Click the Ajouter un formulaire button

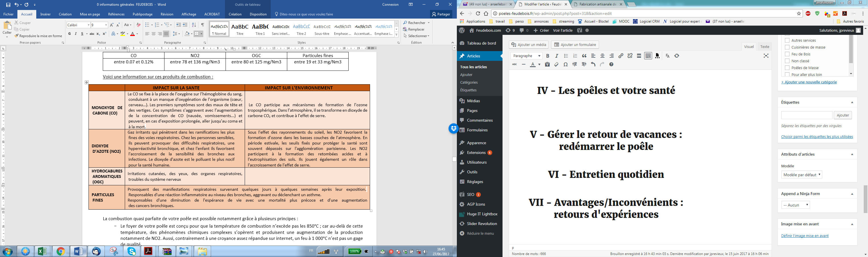[575, 45]
